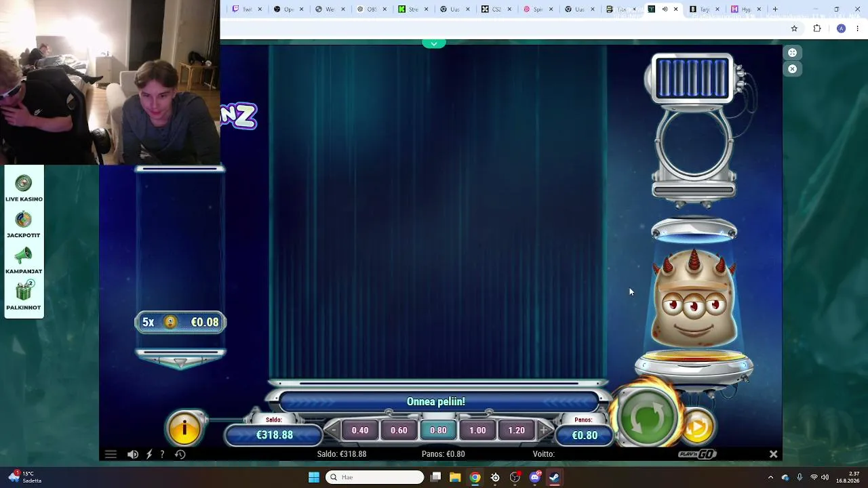
Task: Open Discord from the taskbar
Action: (535, 477)
